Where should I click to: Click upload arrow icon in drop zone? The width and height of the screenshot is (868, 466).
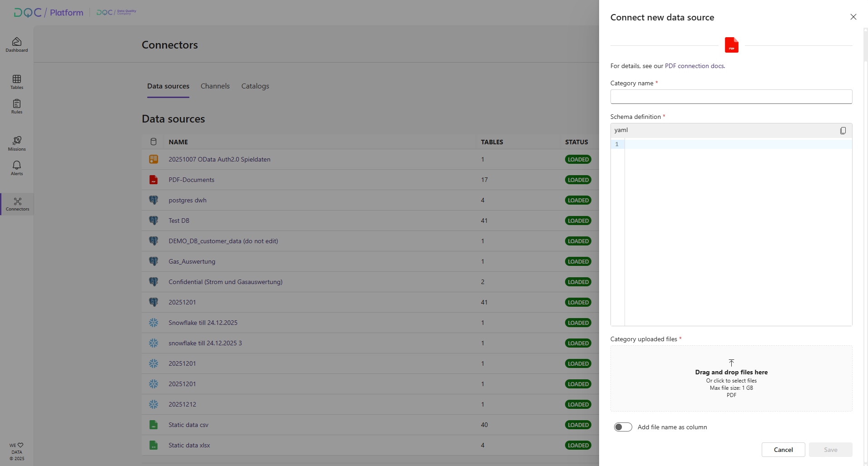[731, 363]
